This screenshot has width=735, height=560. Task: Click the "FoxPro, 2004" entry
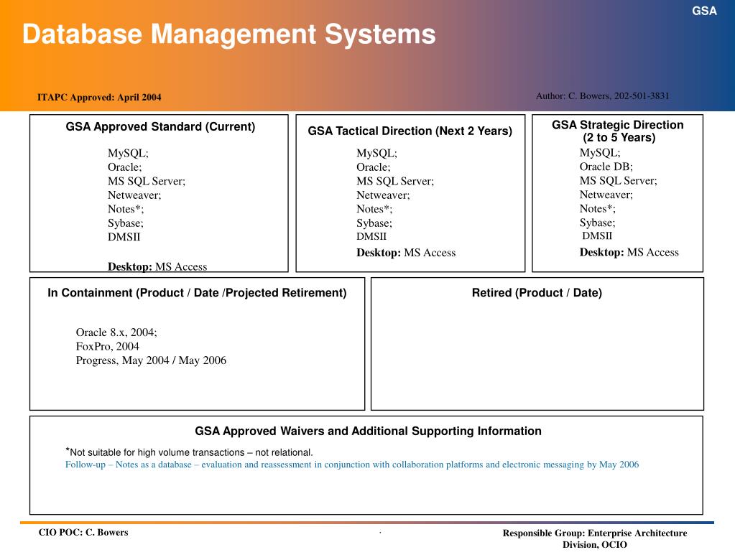click(x=107, y=347)
